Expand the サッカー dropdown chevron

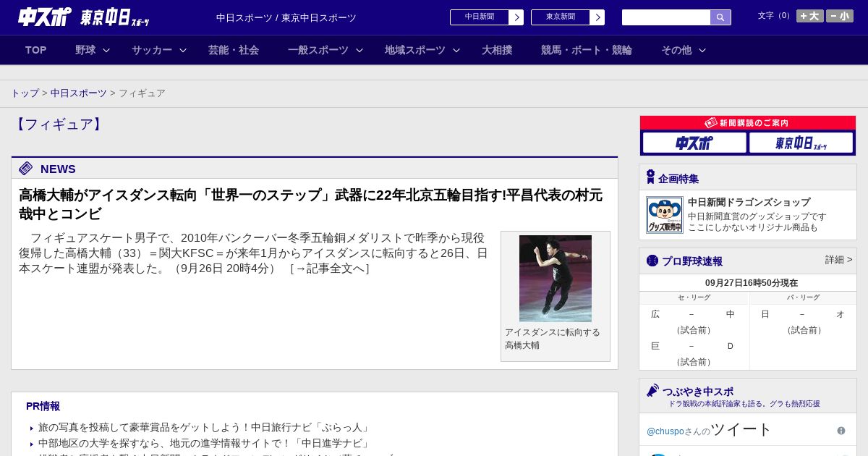point(183,50)
